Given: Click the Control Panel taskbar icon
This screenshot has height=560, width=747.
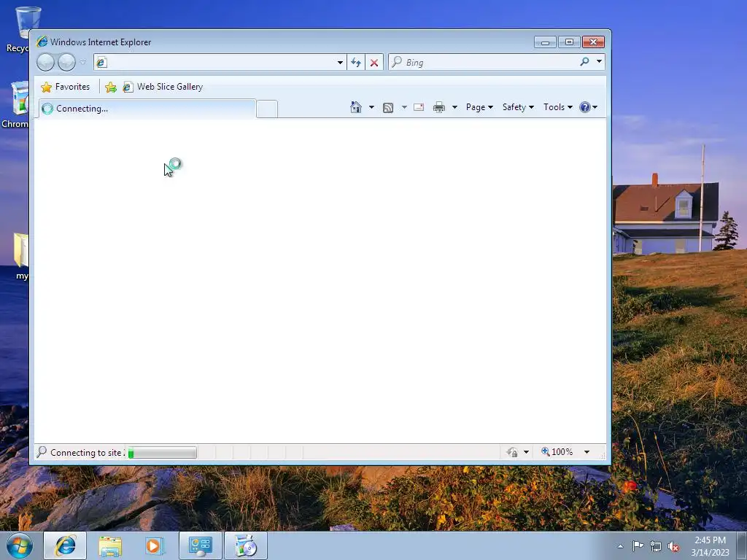Looking at the screenshot, I should point(200,545).
